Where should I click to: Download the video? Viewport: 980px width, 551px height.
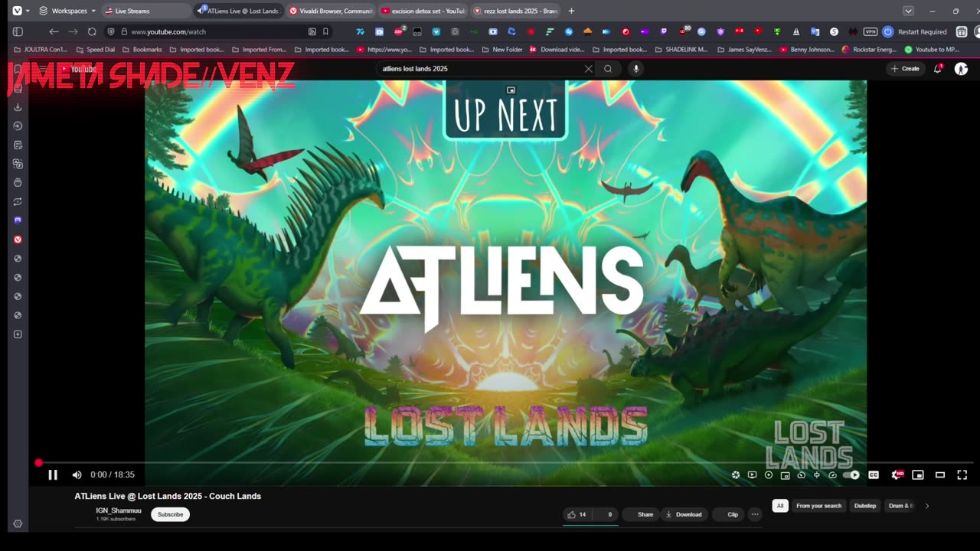click(684, 514)
